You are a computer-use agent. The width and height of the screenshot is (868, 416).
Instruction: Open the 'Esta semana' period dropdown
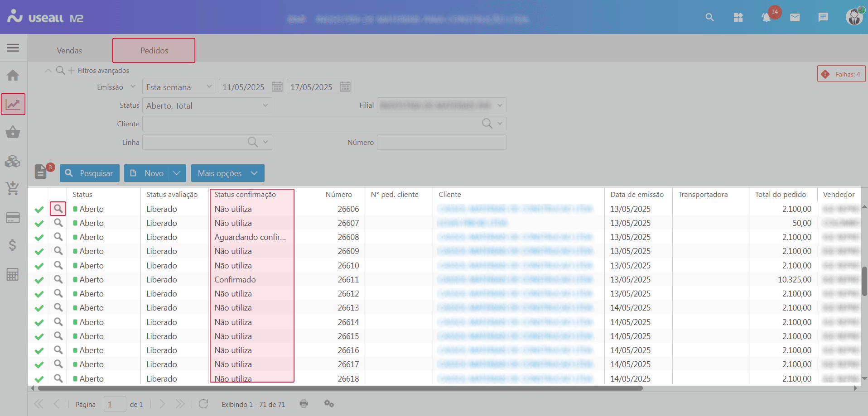point(209,87)
